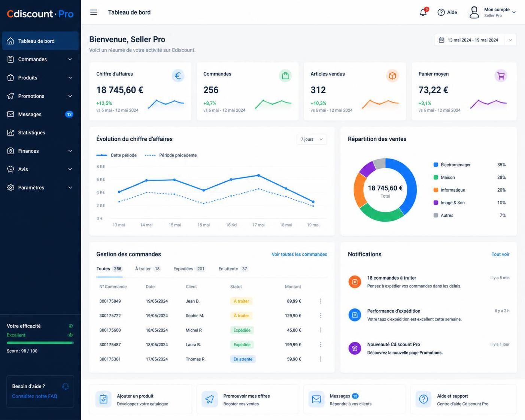Click the calendar icon in date range picker

[441, 40]
